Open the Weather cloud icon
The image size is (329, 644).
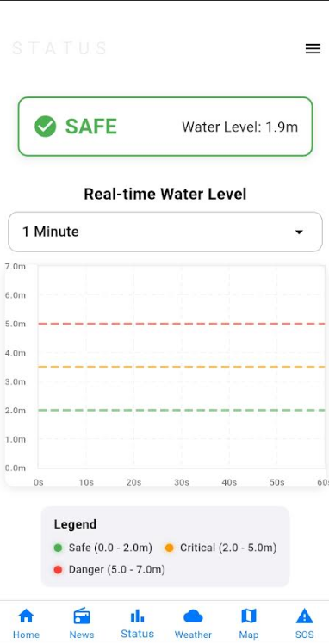[193, 616]
